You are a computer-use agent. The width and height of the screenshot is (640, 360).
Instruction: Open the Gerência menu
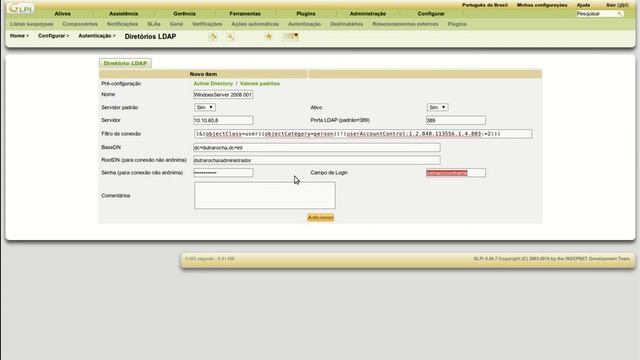pyautogui.click(x=184, y=13)
